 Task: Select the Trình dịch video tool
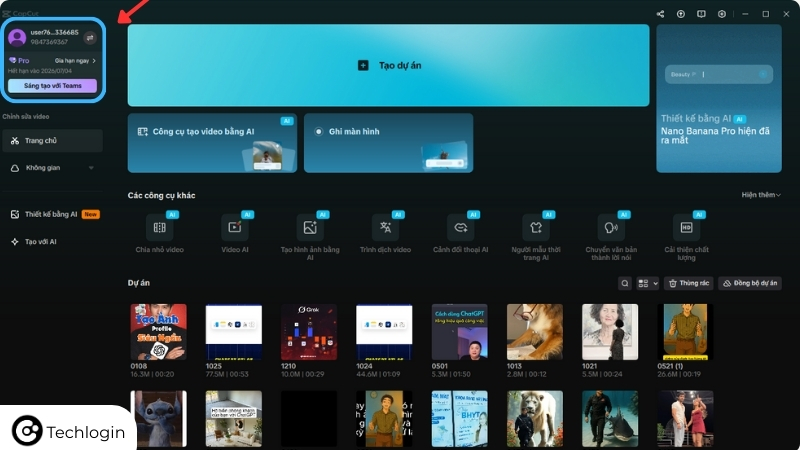[x=385, y=228]
